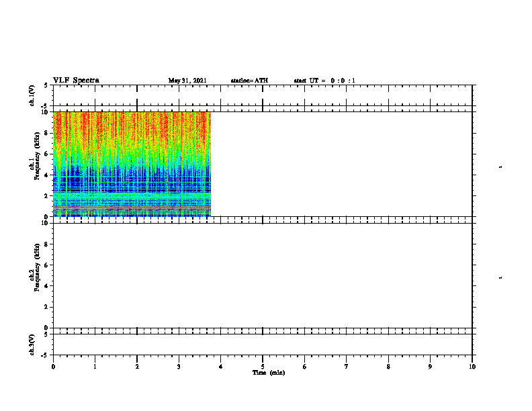Click the '8' kHz tick on ch.2 axis
Image resolution: width=532 pixels, height=411 pixels.
46,244
